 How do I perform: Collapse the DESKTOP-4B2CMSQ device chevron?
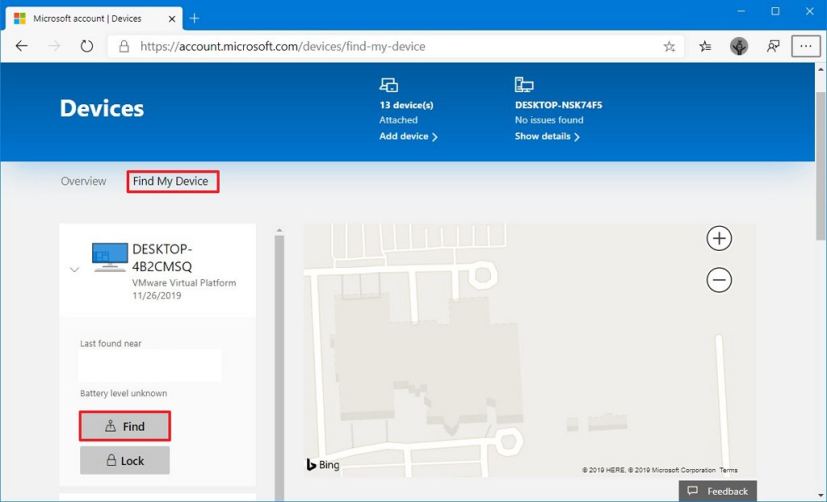[74, 269]
